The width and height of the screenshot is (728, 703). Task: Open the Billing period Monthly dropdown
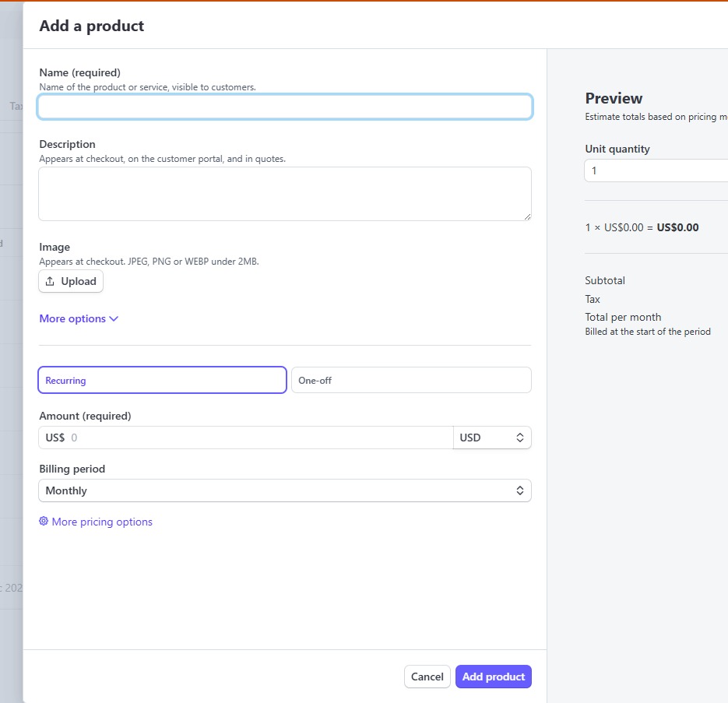coord(285,490)
